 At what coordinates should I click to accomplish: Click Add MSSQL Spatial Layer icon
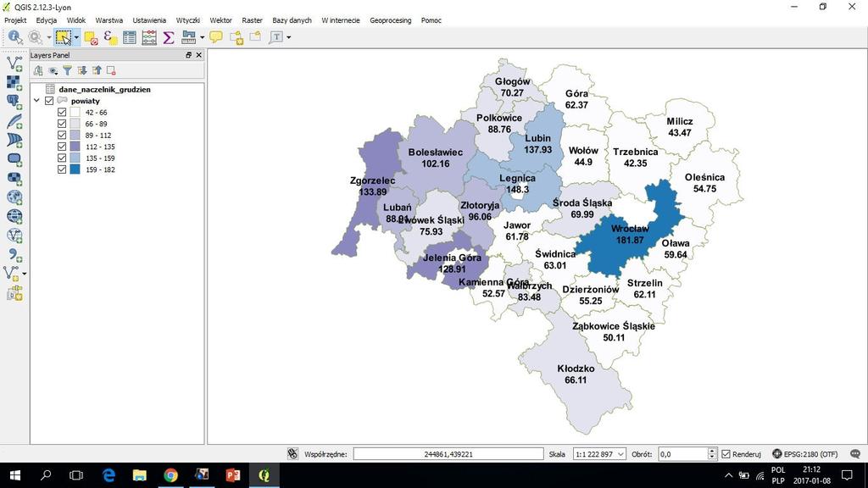click(x=14, y=140)
